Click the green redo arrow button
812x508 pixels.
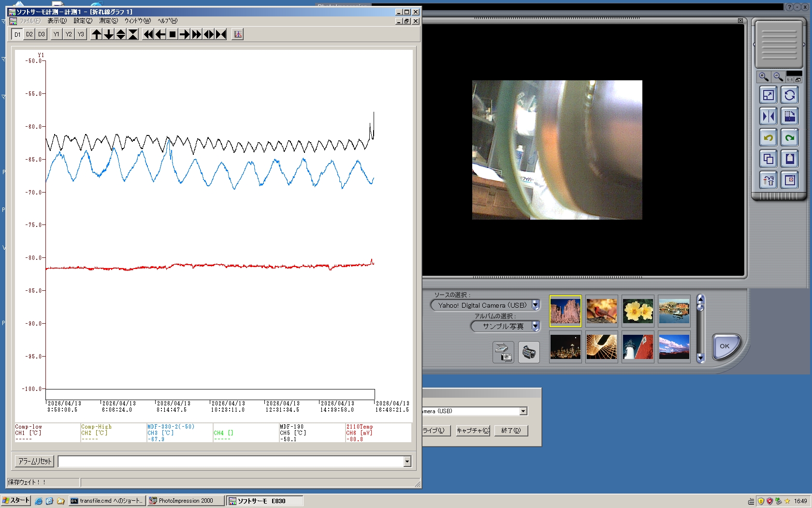coord(790,138)
